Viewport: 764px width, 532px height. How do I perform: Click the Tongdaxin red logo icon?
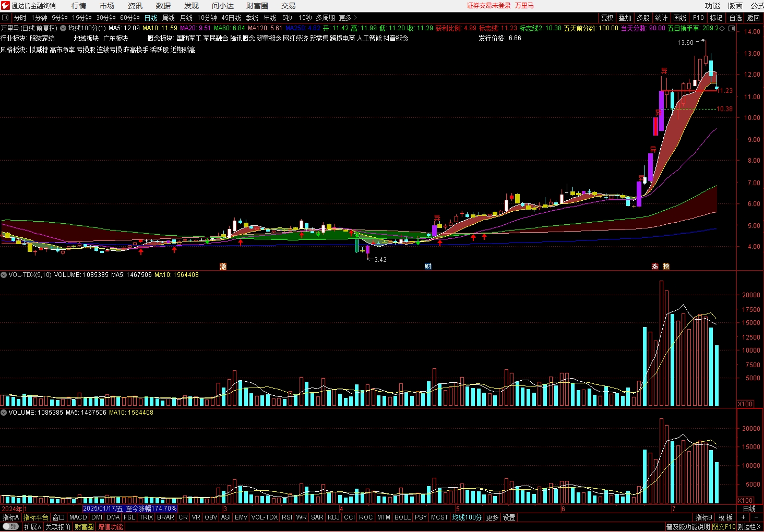tap(5, 6)
